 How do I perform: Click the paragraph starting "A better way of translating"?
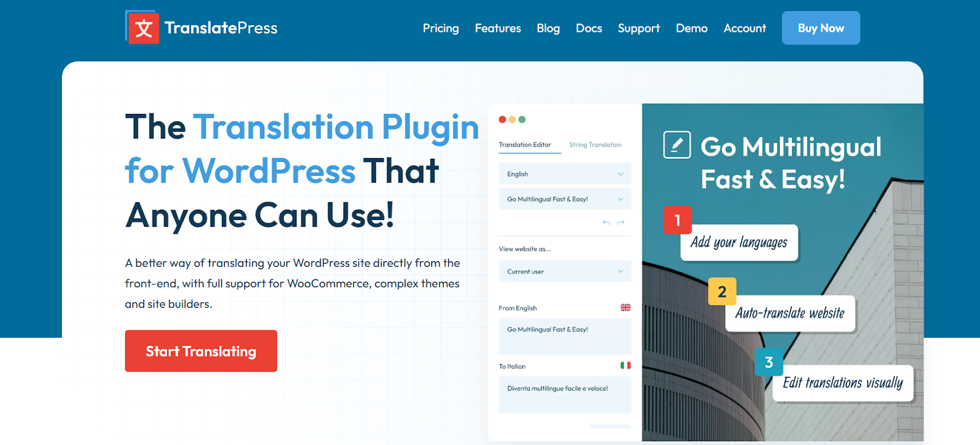[x=293, y=283]
